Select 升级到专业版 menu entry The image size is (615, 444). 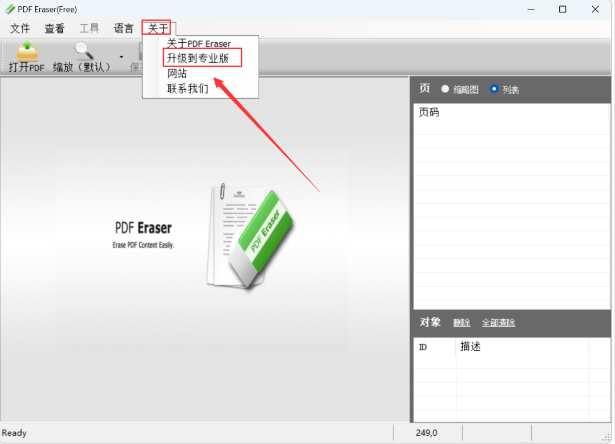[198, 58]
